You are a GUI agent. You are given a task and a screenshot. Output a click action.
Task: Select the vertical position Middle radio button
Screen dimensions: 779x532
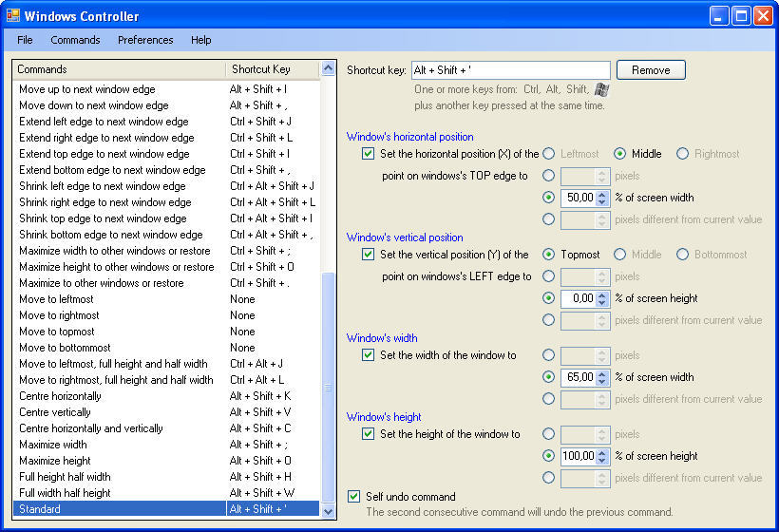[x=619, y=255]
